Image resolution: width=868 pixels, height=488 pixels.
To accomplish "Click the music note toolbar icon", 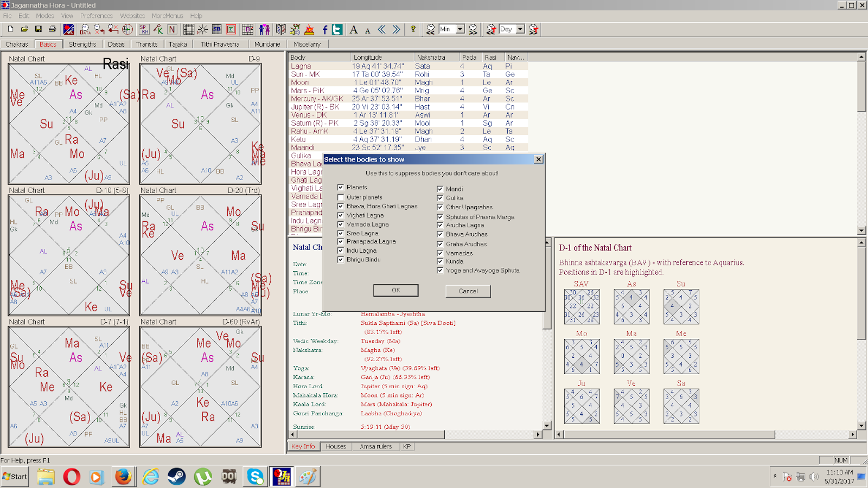I will [295, 29].
